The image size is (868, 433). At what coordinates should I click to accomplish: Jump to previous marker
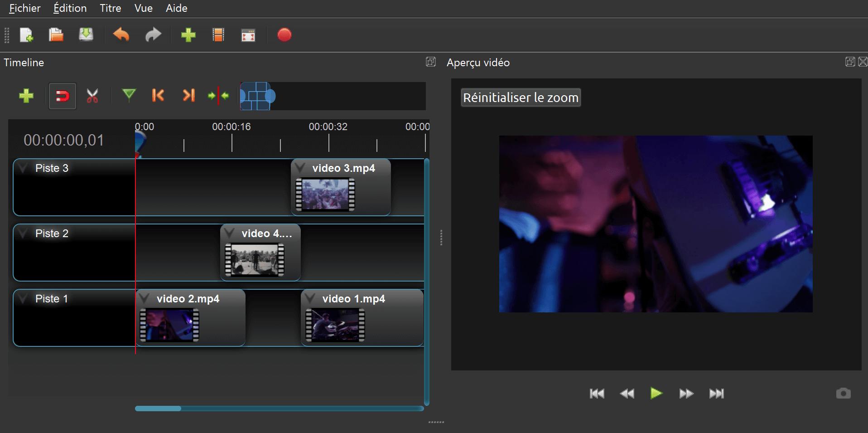[158, 95]
